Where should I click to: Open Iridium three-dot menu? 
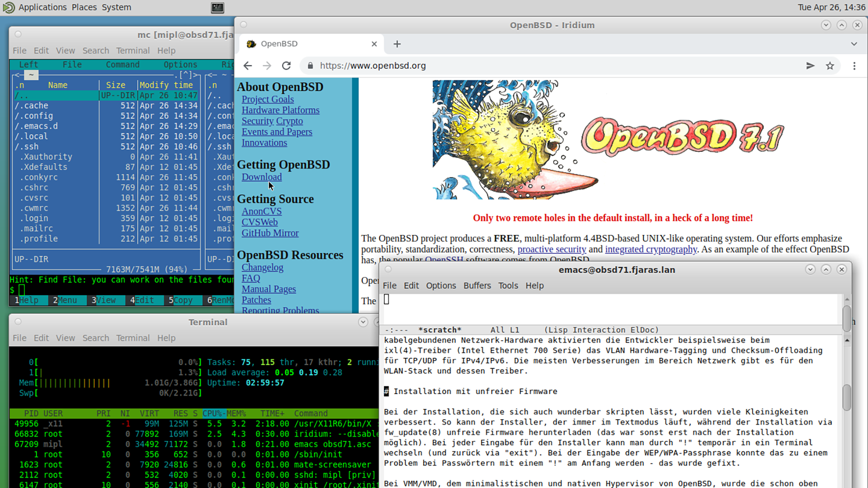click(854, 66)
